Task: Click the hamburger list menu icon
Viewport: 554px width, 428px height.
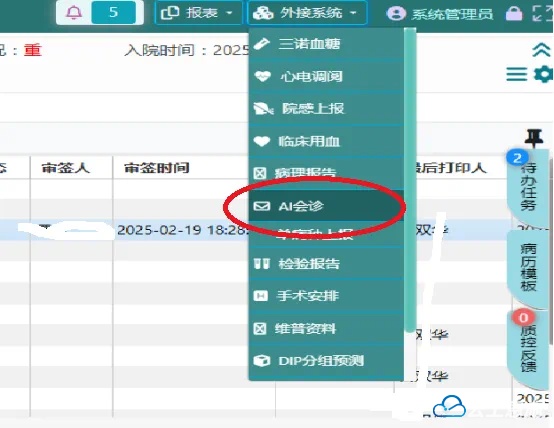Action: pyautogui.click(x=517, y=74)
